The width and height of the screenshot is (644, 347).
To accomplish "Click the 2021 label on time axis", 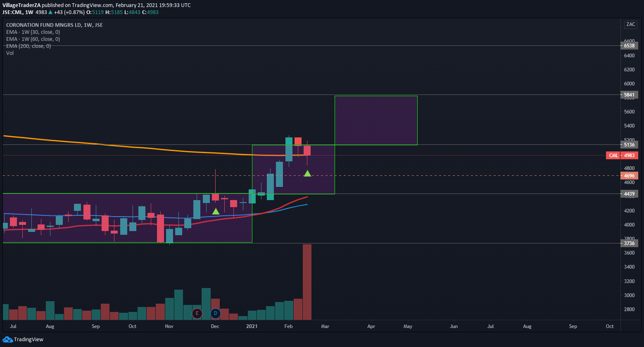I will [x=252, y=326].
